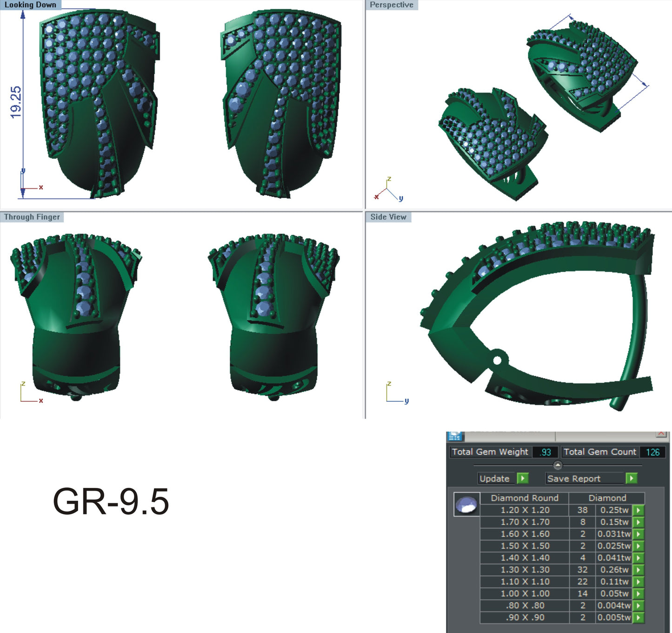Click the Total Gem Weight value field
672x633 pixels.
point(545,452)
